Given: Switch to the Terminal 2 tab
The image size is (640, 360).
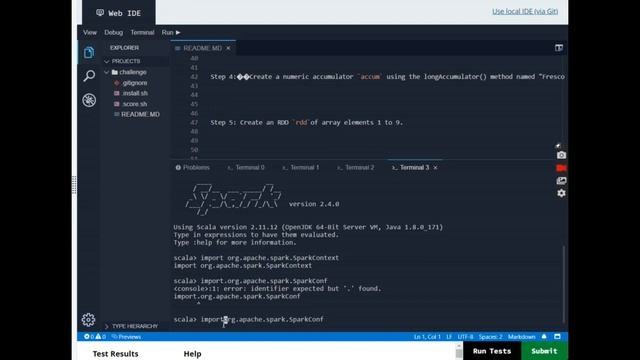Looking at the screenshot, I should (356, 167).
